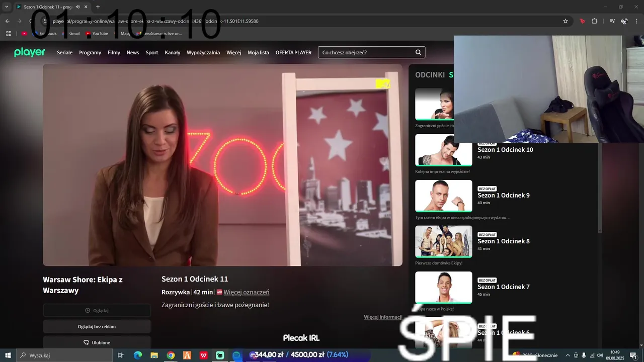Open the red W app on the taskbar
Viewport: 644px width, 362px height.
(x=204, y=355)
